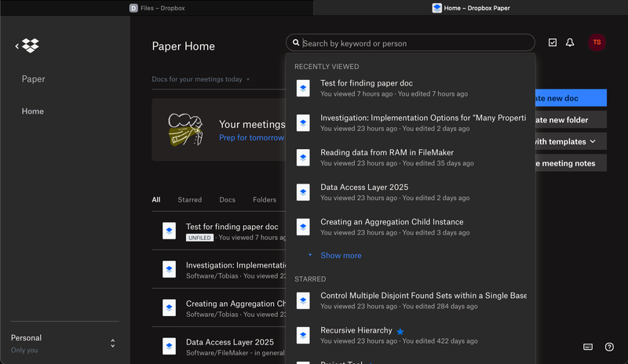Switch to the Starred tab
628x364 pixels.
tap(189, 200)
